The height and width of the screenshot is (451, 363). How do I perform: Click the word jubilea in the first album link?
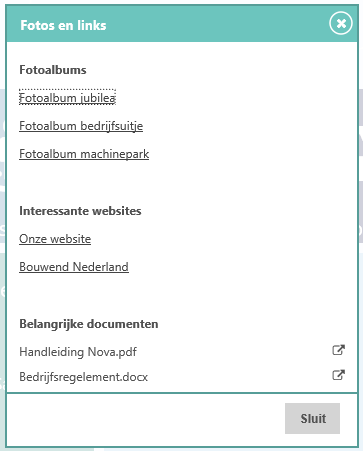click(98, 98)
